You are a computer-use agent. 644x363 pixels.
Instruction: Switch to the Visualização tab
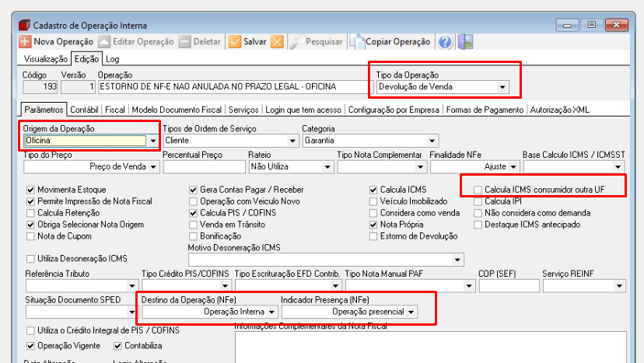[x=46, y=59]
